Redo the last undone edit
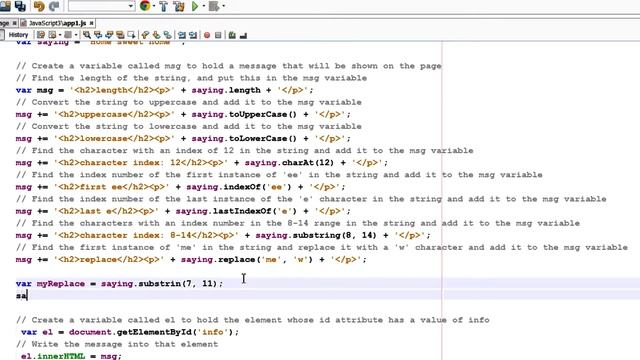640x360 pixels. pyautogui.click(x=54, y=6)
